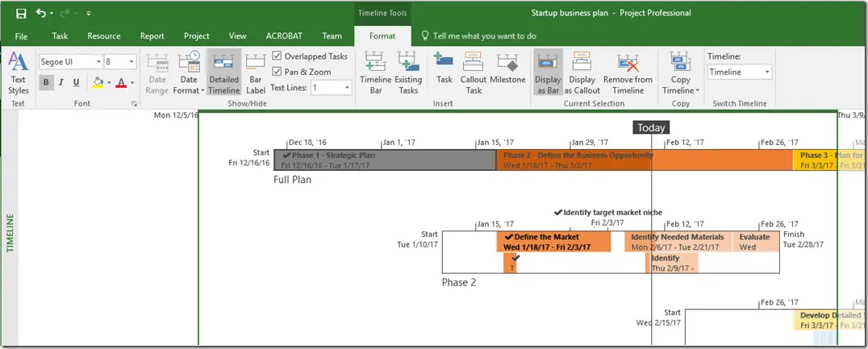Click the Full Plan timeline label

(x=292, y=180)
